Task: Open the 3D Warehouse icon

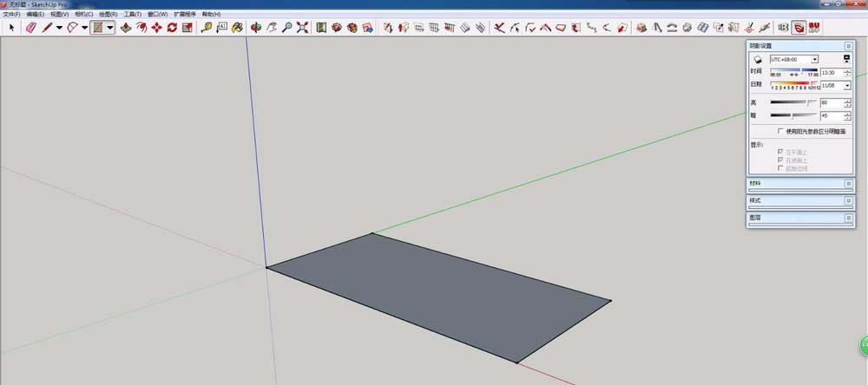Action: [337, 28]
